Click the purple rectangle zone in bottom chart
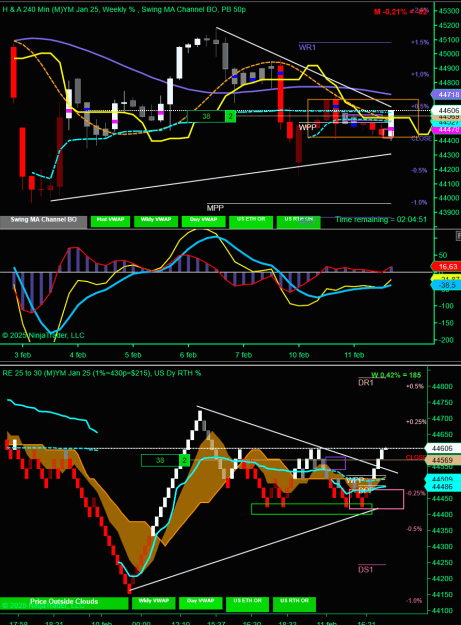The image size is (461, 625). point(335,463)
